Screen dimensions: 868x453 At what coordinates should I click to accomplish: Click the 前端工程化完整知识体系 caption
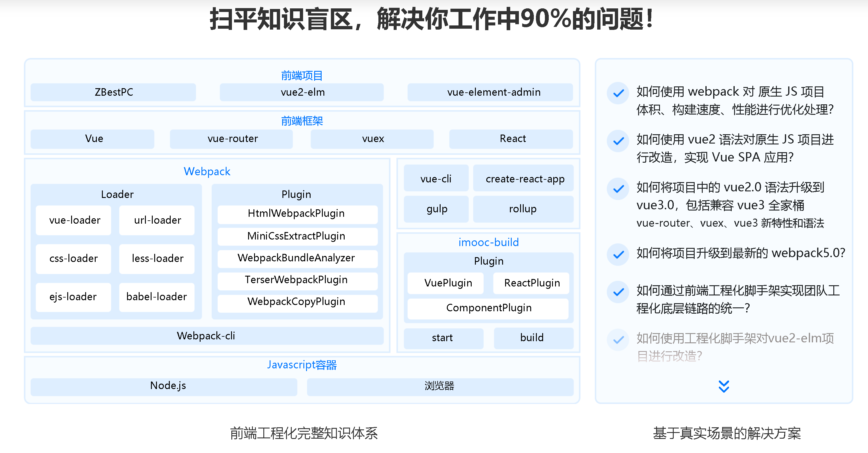304,434
